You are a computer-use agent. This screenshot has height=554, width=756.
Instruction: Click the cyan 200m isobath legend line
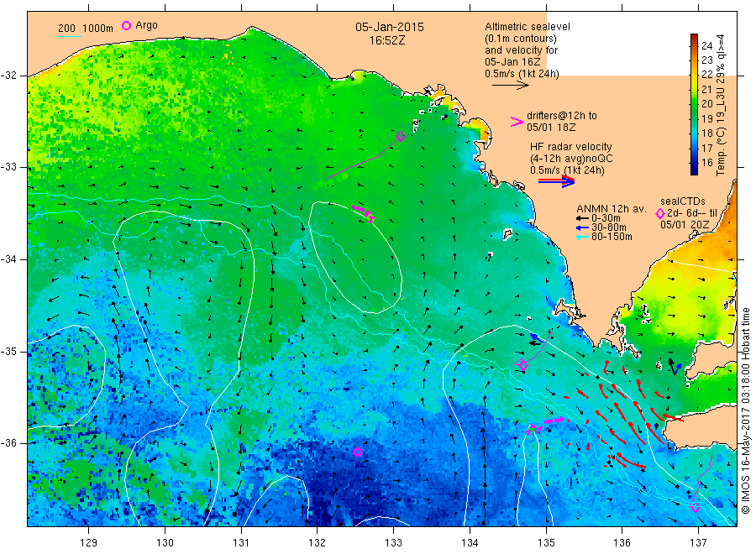pyautogui.click(x=70, y=35)
